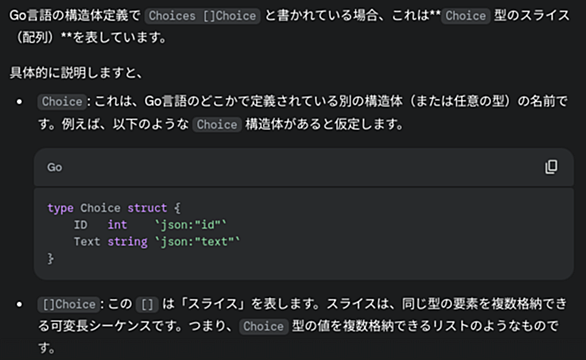Screen dimensions: 586x360
Task: Click the 'Choice' chip starting the first bullet
Action: tap(62, 102)
